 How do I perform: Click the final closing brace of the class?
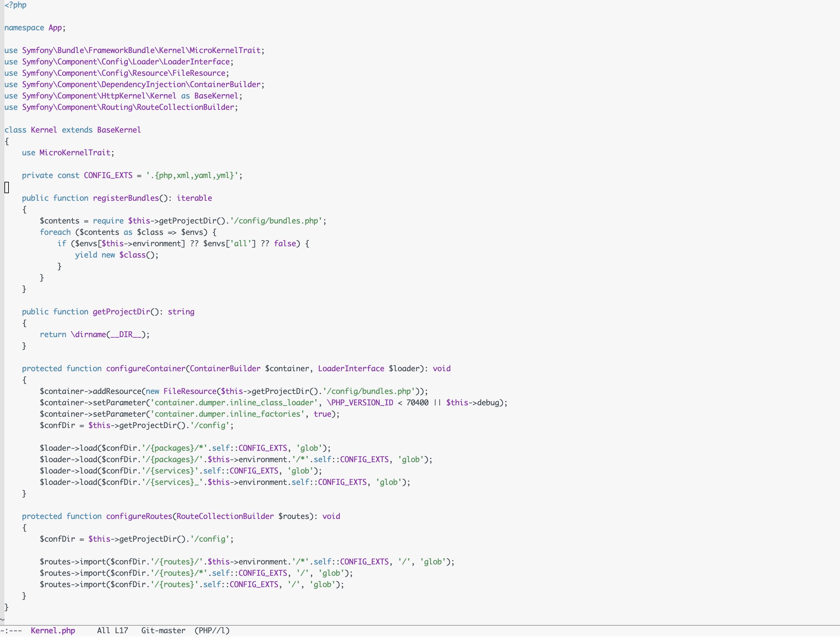(x=6, y=607)
